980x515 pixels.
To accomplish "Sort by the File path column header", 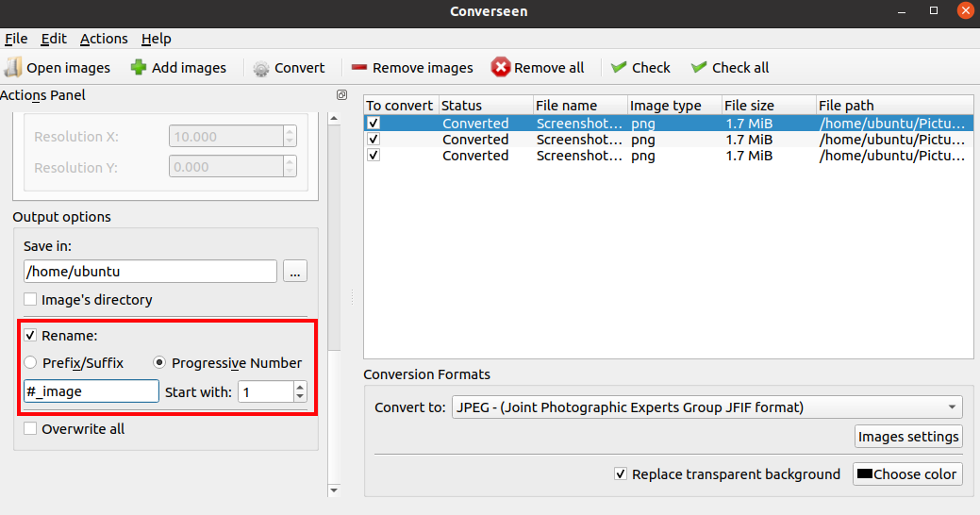I will tap(894, 105).
